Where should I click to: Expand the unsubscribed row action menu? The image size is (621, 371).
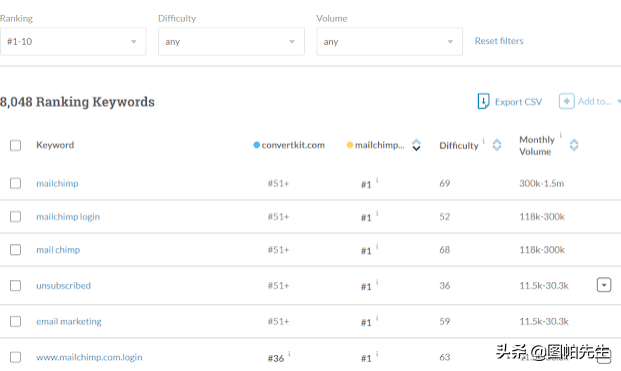[604, 285]
